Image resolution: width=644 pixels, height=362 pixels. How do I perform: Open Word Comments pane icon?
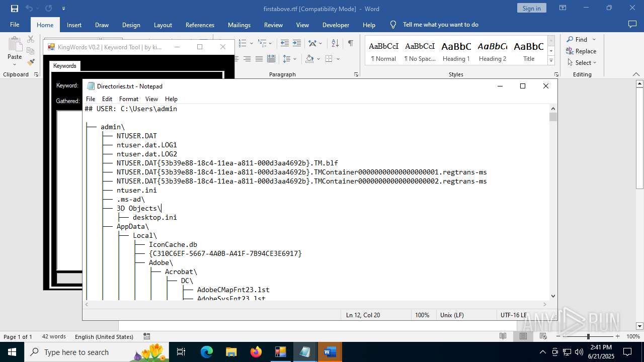[632, 24]
